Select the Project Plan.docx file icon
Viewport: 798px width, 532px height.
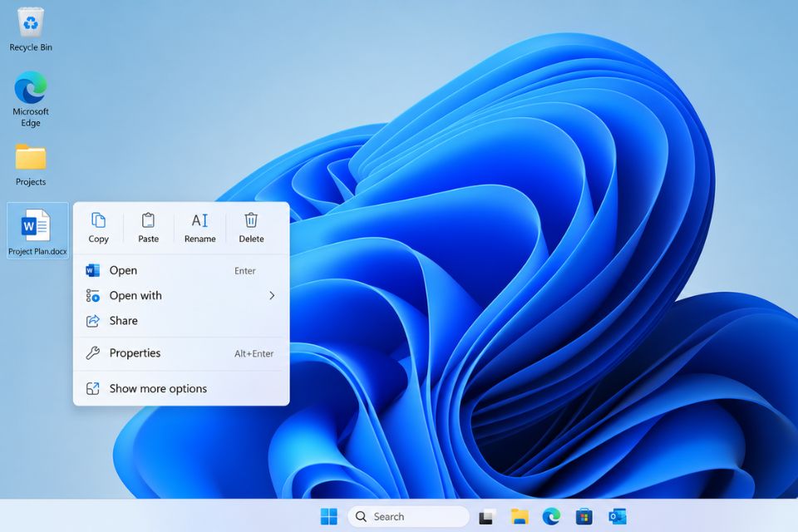[x=37, y=230]
